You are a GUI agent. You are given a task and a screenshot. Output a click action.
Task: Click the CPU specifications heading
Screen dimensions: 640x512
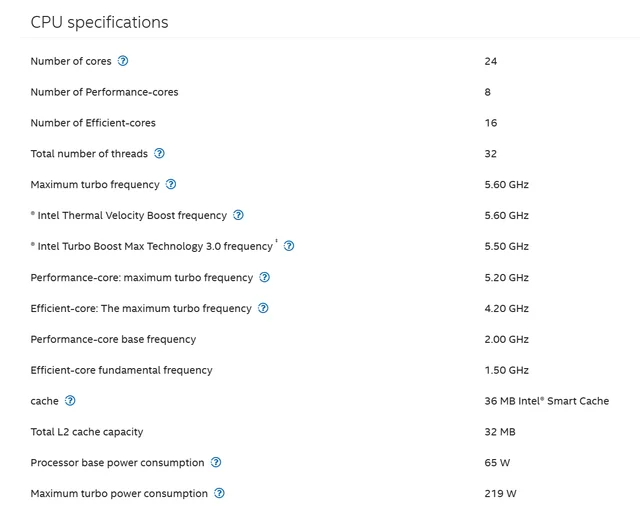(99, 22)
